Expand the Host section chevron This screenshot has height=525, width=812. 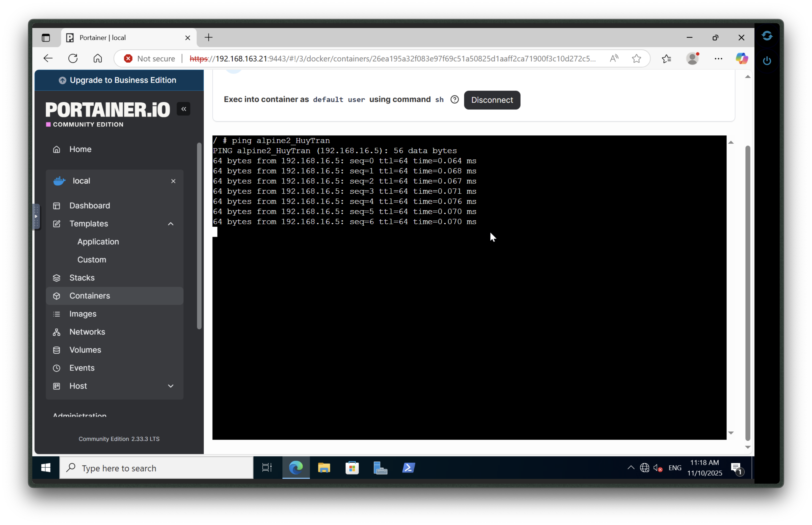[x=171, y=386]
